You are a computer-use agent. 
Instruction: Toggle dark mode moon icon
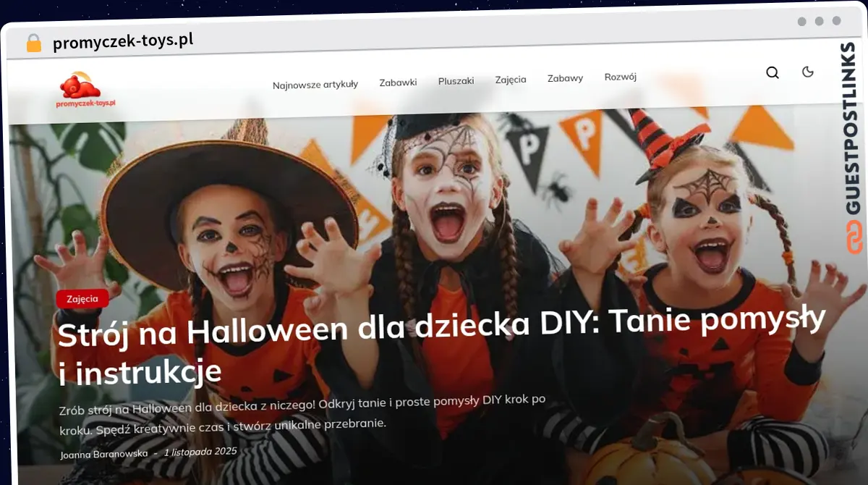[x=808, y=71]
